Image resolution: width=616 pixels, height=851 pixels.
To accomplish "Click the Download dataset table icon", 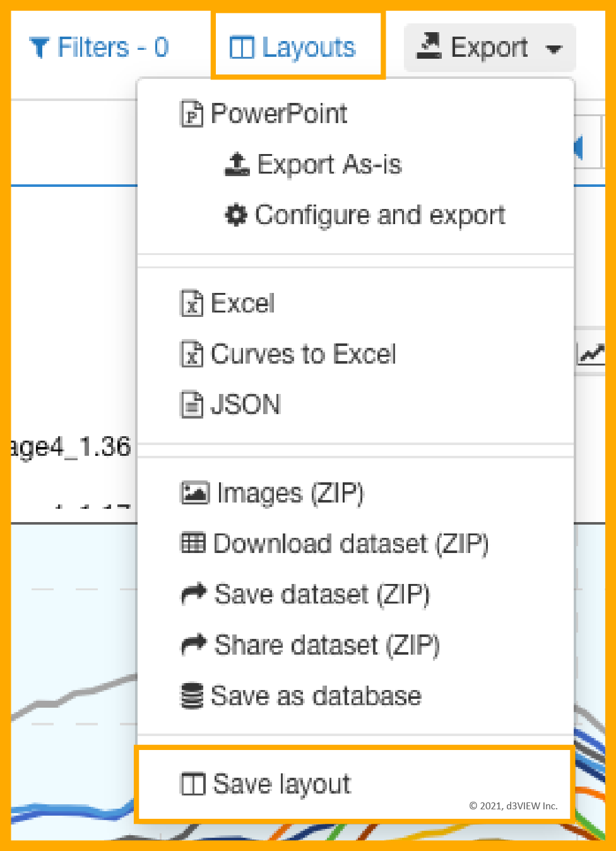I will click(194, 543).
